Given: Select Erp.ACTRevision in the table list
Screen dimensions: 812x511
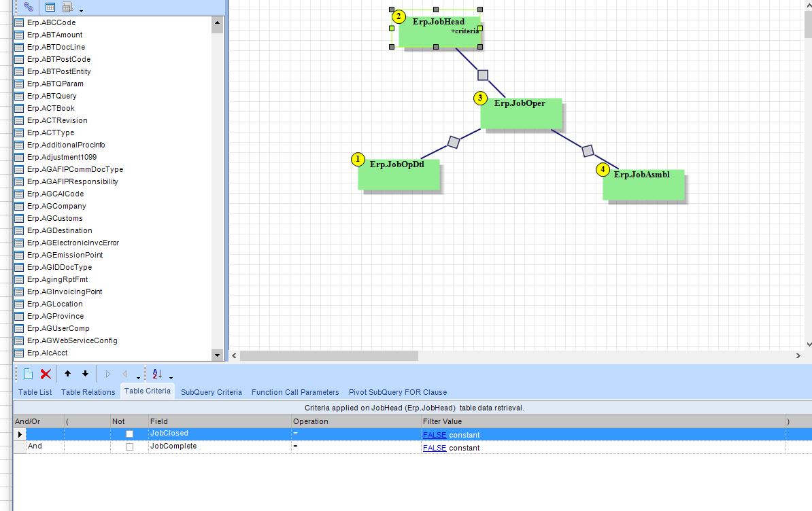Looking at the screenshot, I should click(x=57, y=120).
